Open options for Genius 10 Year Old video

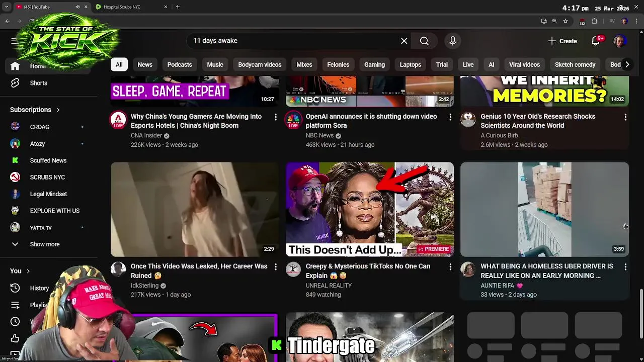(x=625, y=117)
